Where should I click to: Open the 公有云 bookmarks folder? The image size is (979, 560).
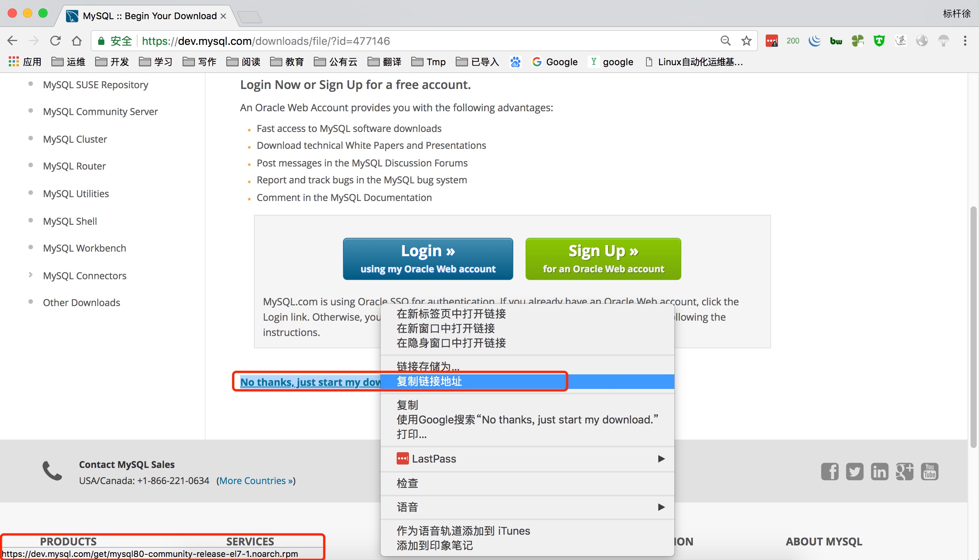click(x=336, y=61)
